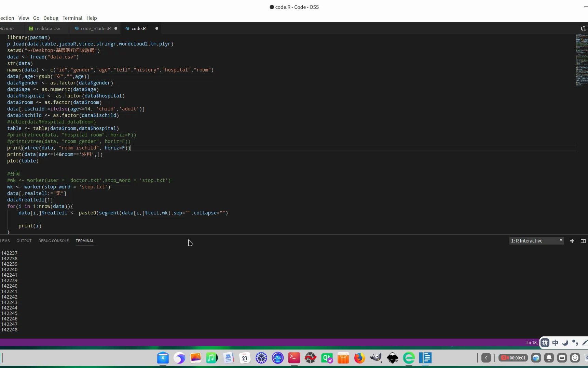The width and height of the screenshot is (588, 368).
Task: Launch GIMP from the dock
Action: 376,358
